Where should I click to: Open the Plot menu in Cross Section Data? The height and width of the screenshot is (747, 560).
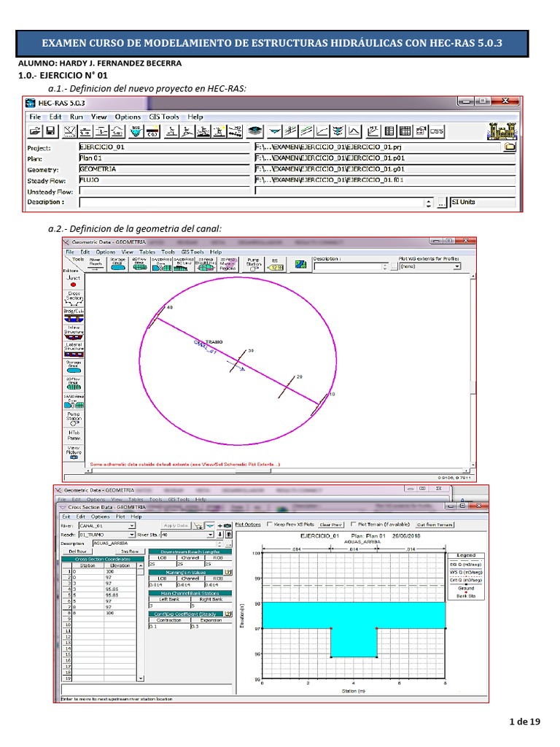point(120,516)
